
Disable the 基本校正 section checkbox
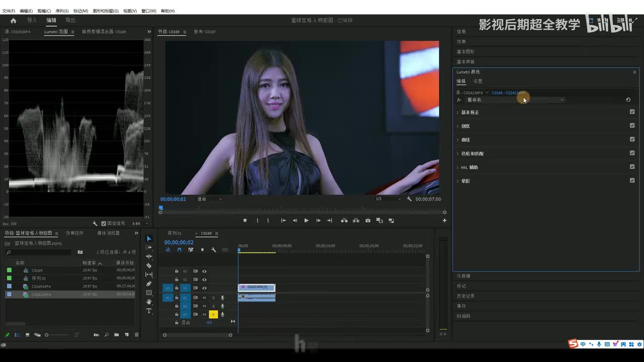[632, 112]
